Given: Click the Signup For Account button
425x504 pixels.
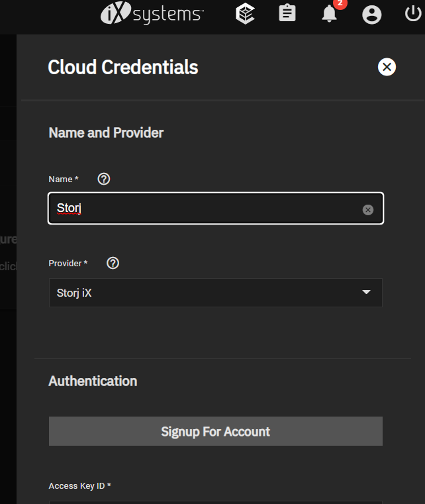Looking at the screenshot, I should [216, 431].
